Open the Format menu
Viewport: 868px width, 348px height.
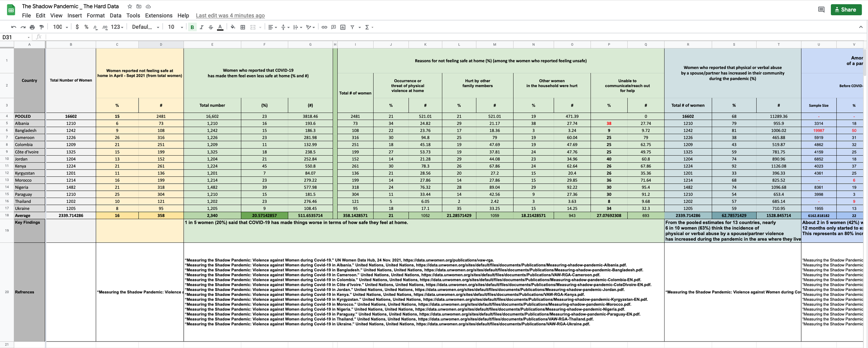click(x=95, y=16)
